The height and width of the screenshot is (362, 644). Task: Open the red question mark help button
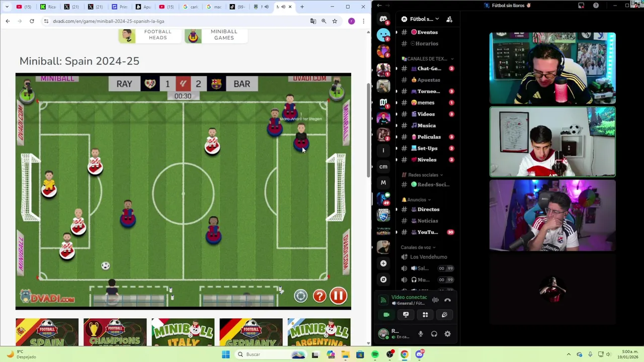pyautogui.click(x=319, y=296)
